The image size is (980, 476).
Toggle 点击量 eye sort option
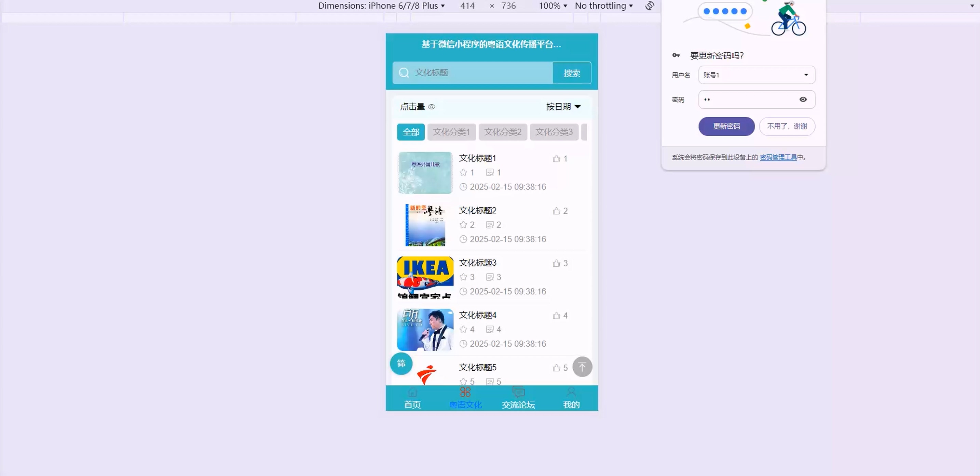coord(417,107)
